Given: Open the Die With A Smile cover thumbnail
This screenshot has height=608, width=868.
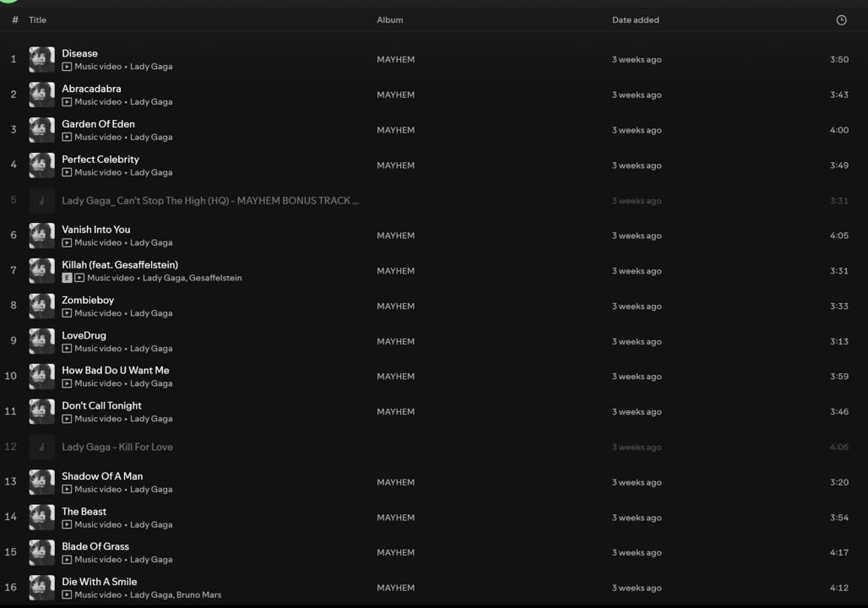Looking at the screenshot, I should [41, 588].
